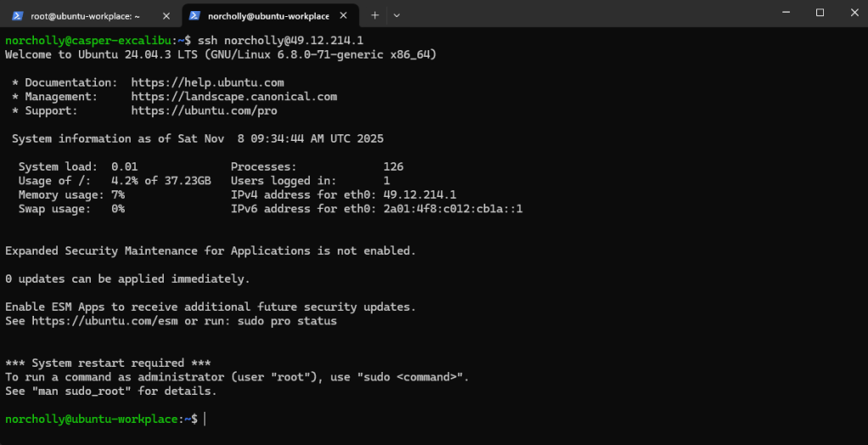Open the https://help.ubuntu.com documentation link
The width and height of the screenshot is (868, 445).
click(207, 82)
